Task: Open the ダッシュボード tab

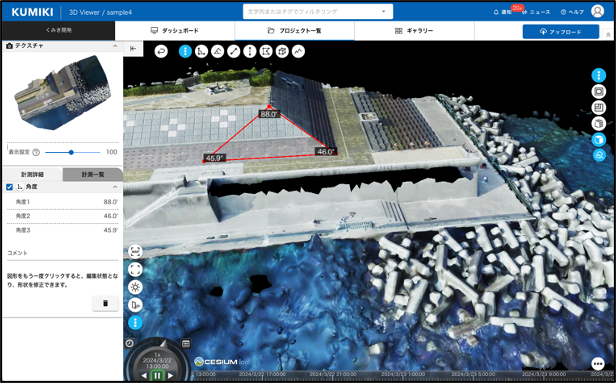Action: 175,31
